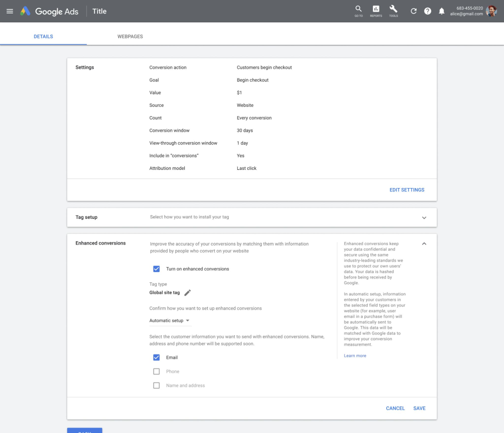Open the Tools wrench icon
Screen dimensions: 504x433
pos(393,11)
